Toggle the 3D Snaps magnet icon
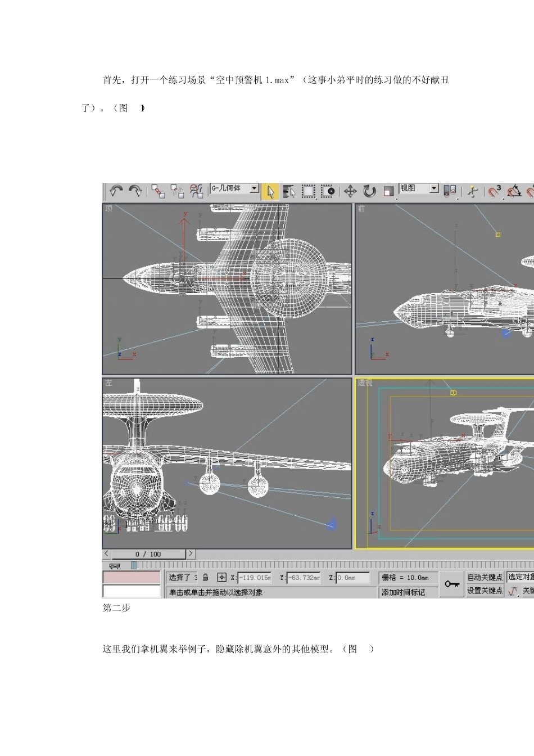The height and width of the screenshot is (756, 534). 495,191
